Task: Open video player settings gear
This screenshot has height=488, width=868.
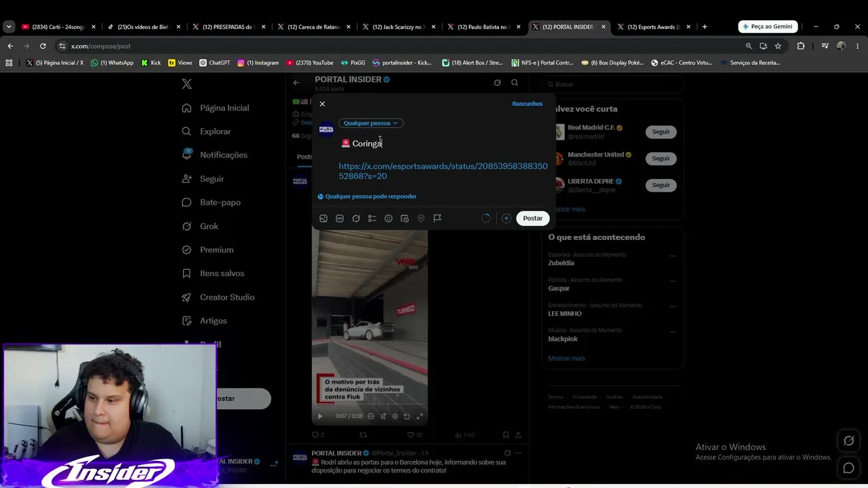Action: click(395, 416)
